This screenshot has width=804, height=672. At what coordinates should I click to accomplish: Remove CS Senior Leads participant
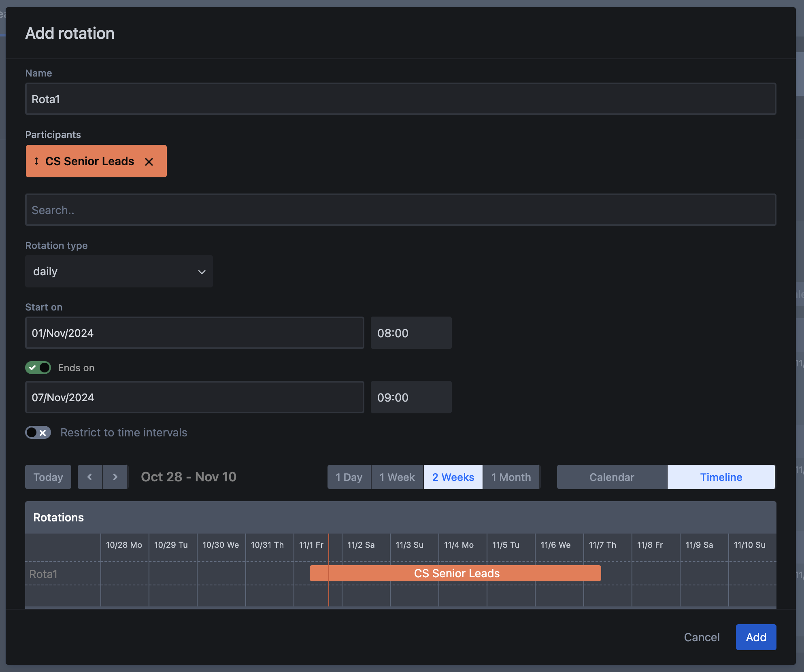pyautogui.click(x=149, y=162)
